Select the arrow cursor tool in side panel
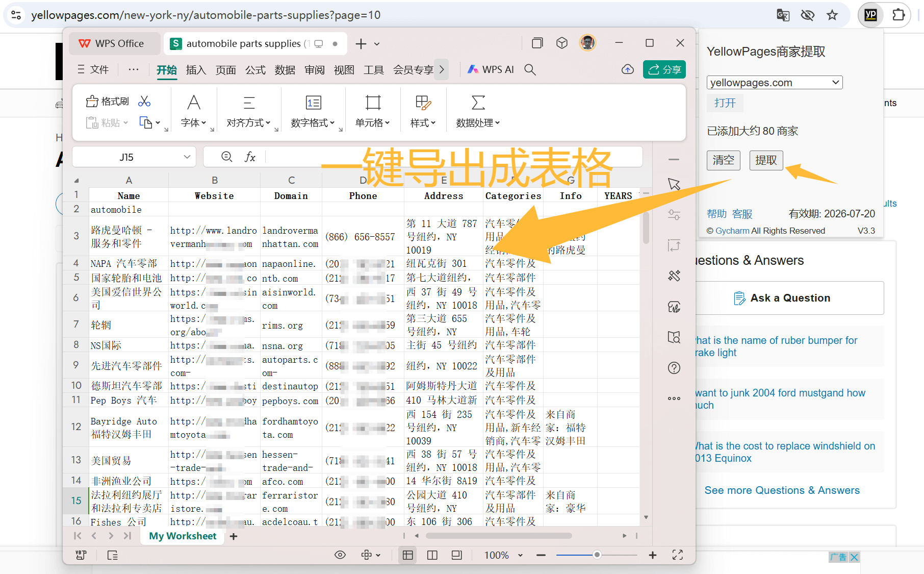Screen dimensions: 924x574 tap(674, 184)
